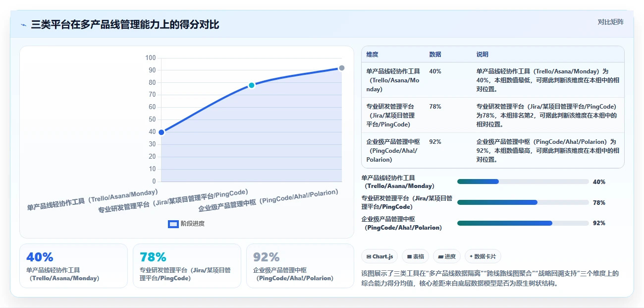Click the 表格 tag icon
This screenshot has height=308, width=644.
tap(409, 256)
